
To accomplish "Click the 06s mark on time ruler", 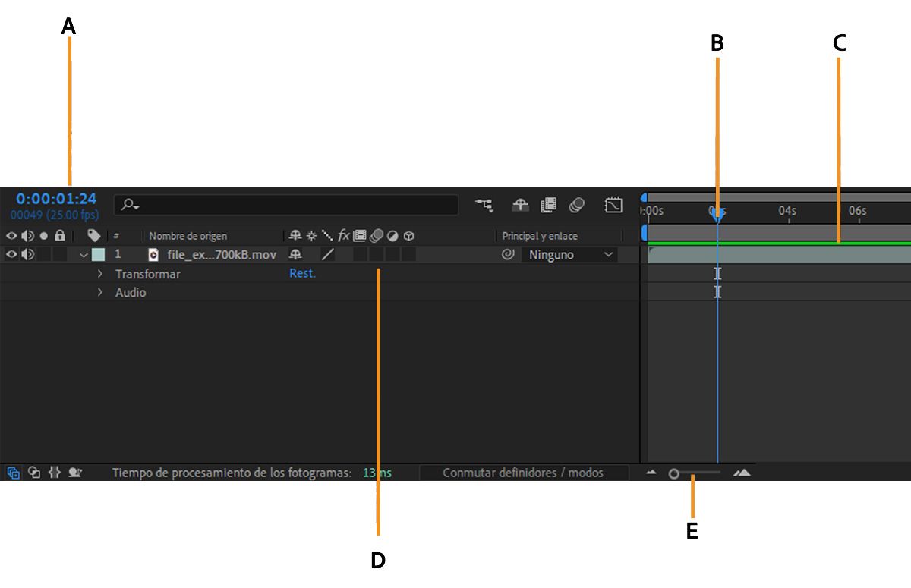I will (x=857, y=210).
